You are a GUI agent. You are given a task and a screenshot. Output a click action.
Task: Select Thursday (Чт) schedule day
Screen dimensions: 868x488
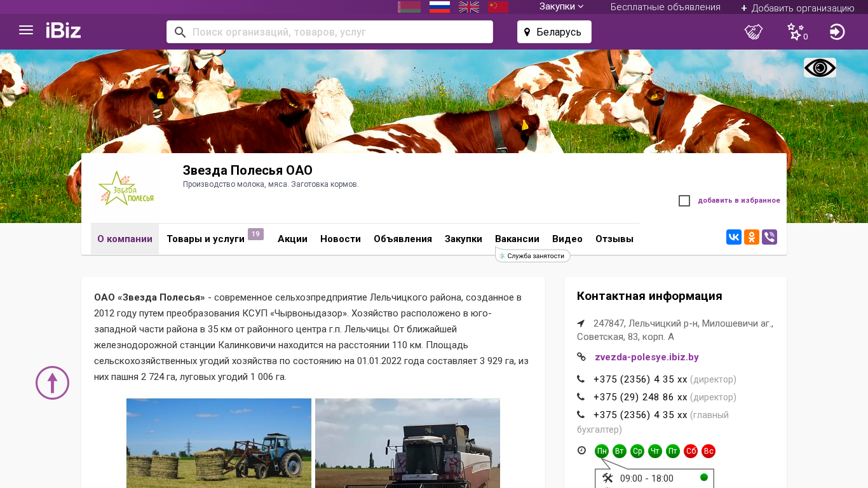coord(655,451)
